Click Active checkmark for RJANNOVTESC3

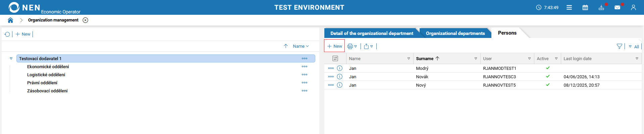[548, 76]
